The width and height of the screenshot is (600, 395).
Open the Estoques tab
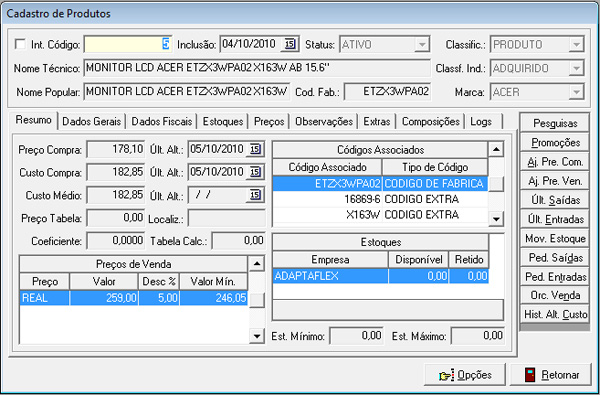click(223, 122)
